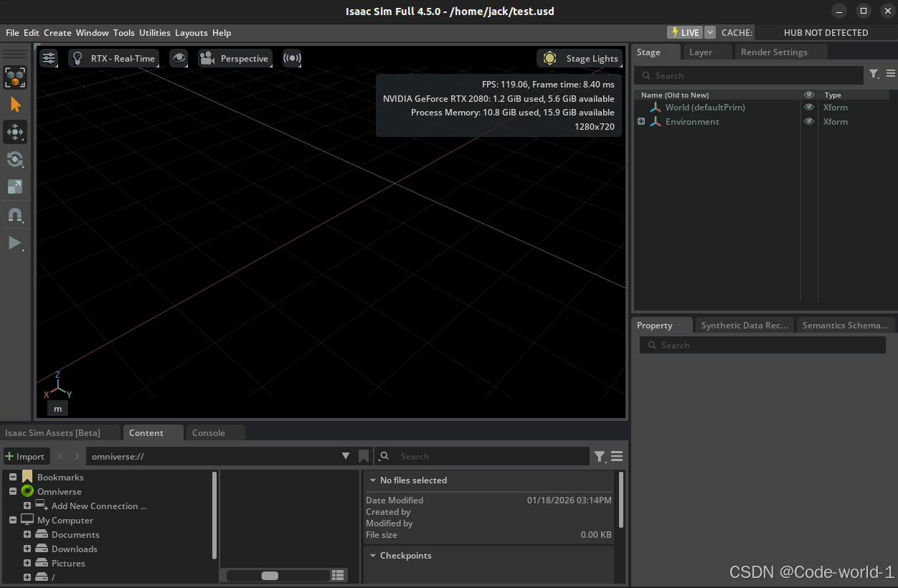Open the Content browser filter icon
Image resolution: width=898 pixels, height=588 pixels.
600,456
